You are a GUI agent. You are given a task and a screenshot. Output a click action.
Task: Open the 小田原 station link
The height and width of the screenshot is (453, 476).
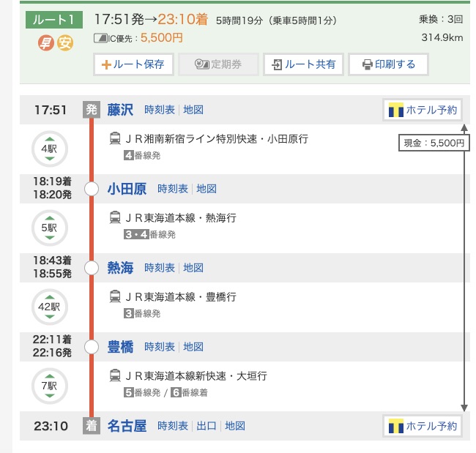coord(127,189)
